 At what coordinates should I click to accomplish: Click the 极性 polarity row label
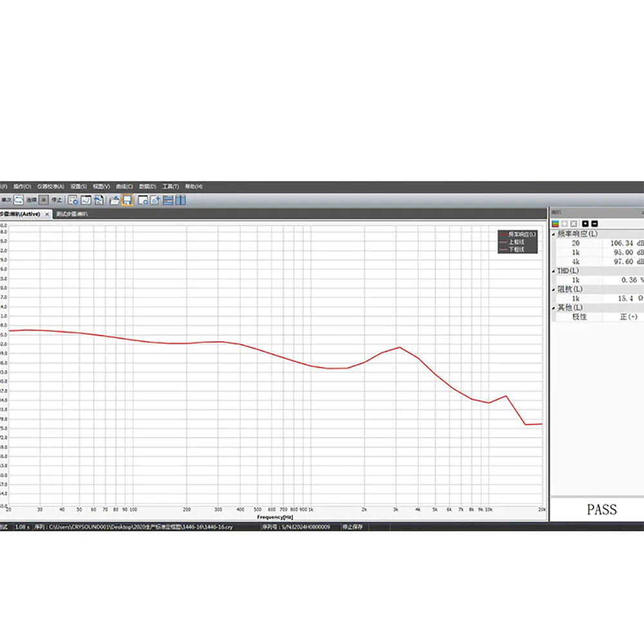click(579, 317)
